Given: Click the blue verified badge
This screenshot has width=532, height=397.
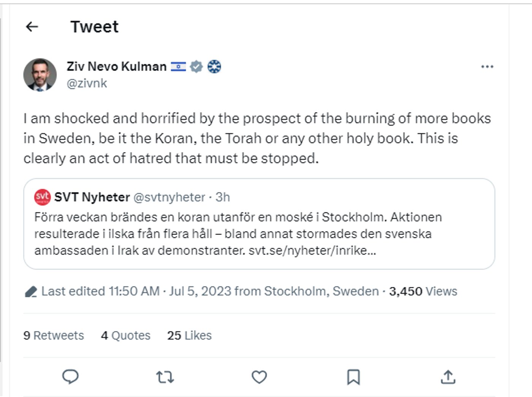Looking at the screenshot, I should [196, 67].
